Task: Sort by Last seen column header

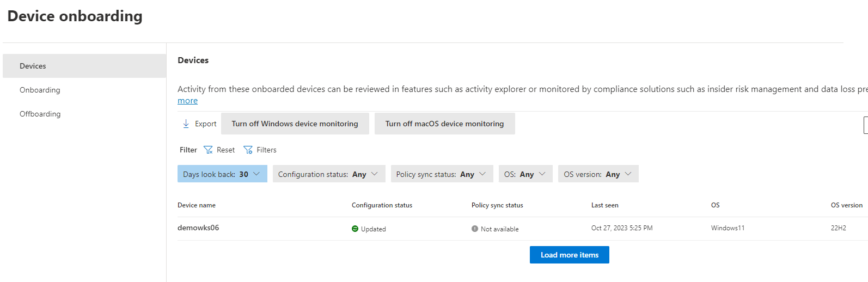Action: pos(604,205)
